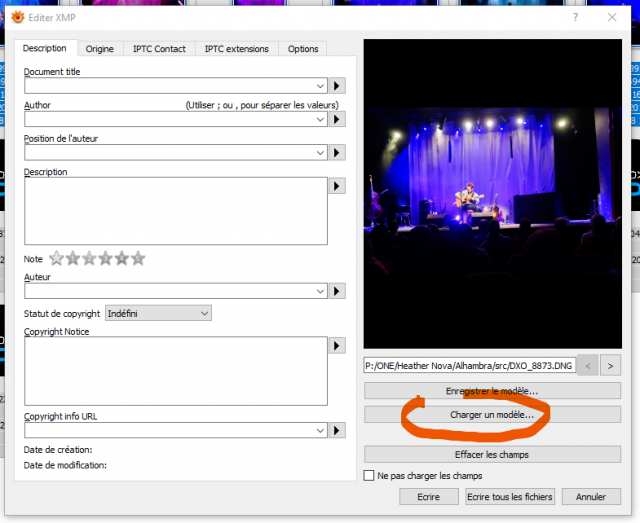The height and width of the screenshot is (523, 640).
Task: Click Charger un modèle button
Action: pos(492,415)
